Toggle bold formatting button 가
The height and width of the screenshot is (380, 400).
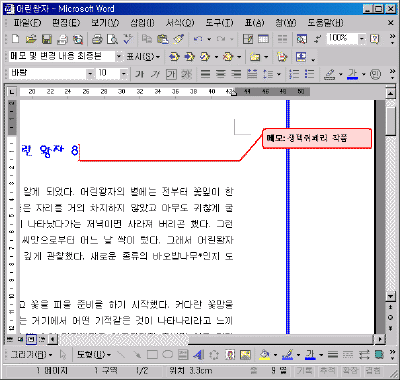(140, 74)
